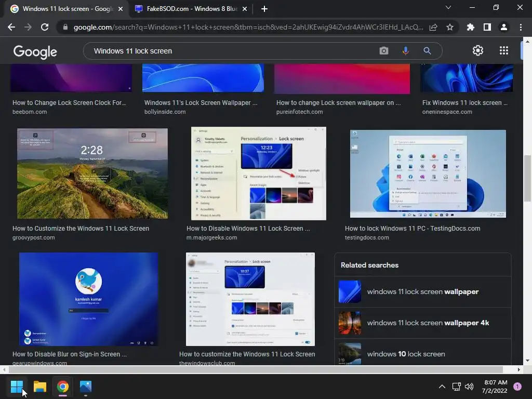Open taskbar clock 8:07 AM
Image resolution: width=532 pixels, height=399 pixels.
495,387
